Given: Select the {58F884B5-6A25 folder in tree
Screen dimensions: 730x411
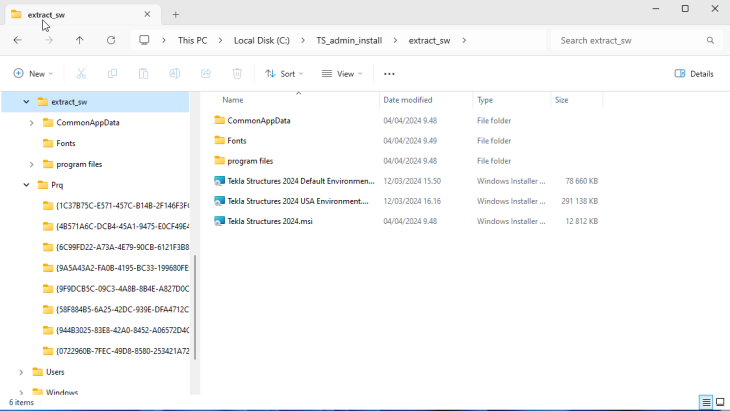Looking at the screenshot, I should point(122,310).
